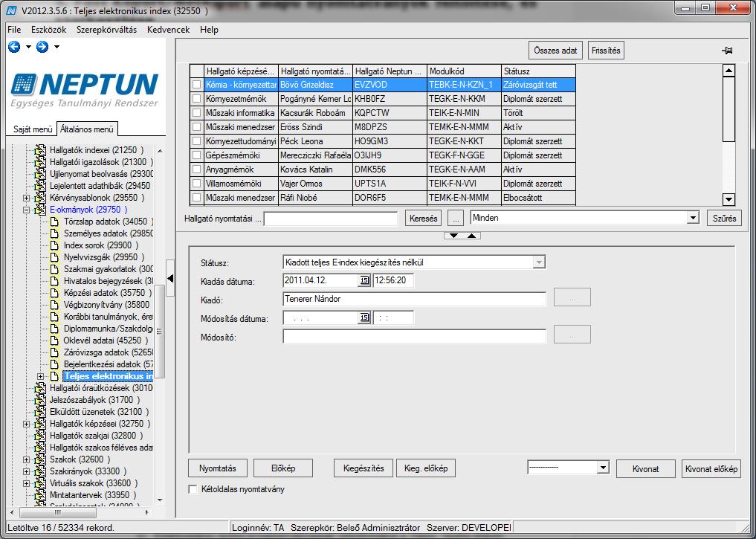
Task: Click the blue Forward navigation arrow
Action: 42,47
